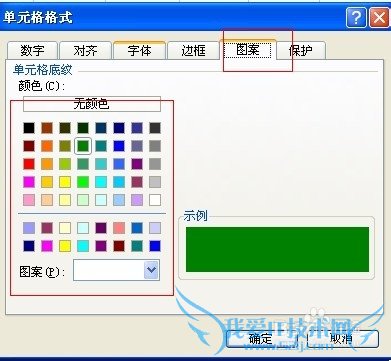This screenshot has width=391, height=361.
Task: Open the 字体 tab
Action: [x=139, y=51]
